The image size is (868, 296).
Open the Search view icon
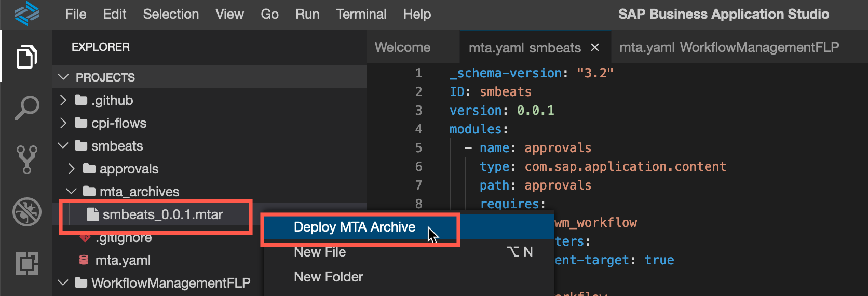[x=26, y=108]
